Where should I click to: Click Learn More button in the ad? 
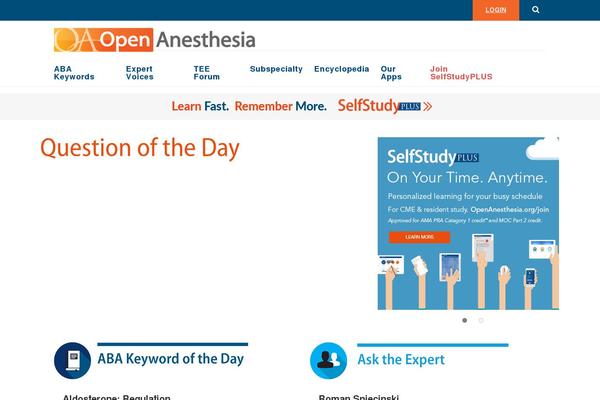click(x=420, y=237)
